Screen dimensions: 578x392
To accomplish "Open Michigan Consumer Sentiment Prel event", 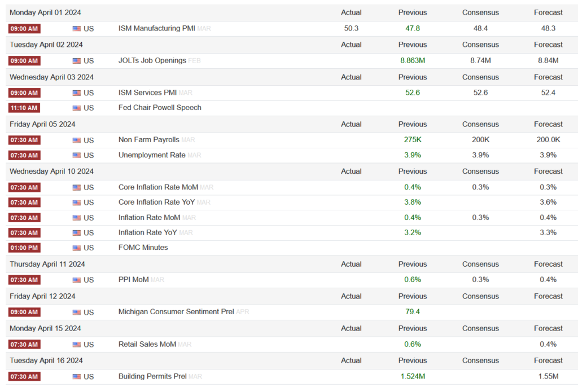I will 176,312.
